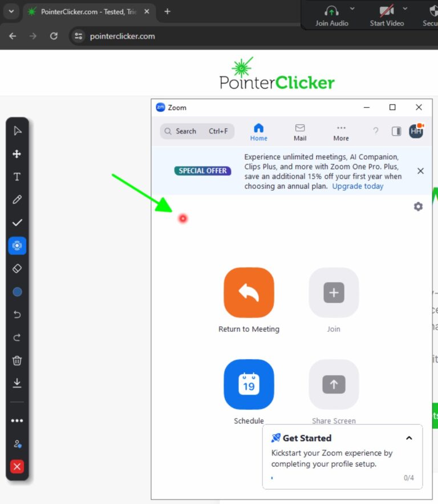Click the Get Started heading
Viewport: 438px width, 504px height.
coord(307,438)
